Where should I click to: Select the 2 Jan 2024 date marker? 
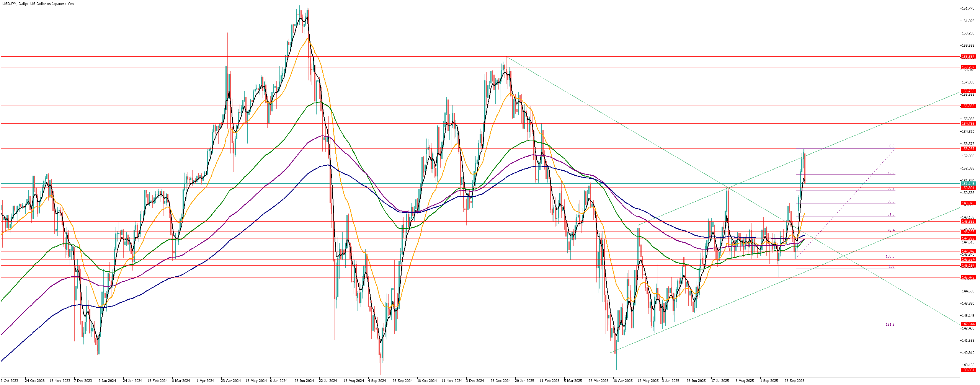click(x=107, y=381)
